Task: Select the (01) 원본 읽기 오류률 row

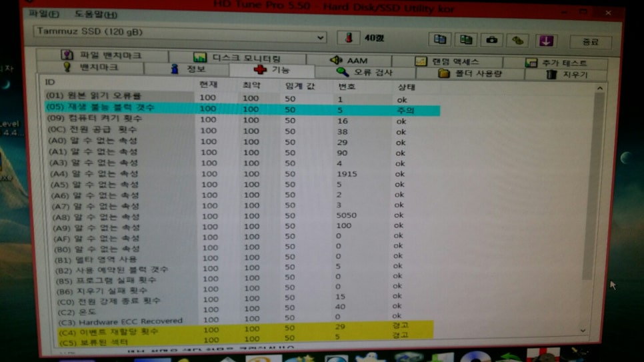Action: tap(242, 98)
